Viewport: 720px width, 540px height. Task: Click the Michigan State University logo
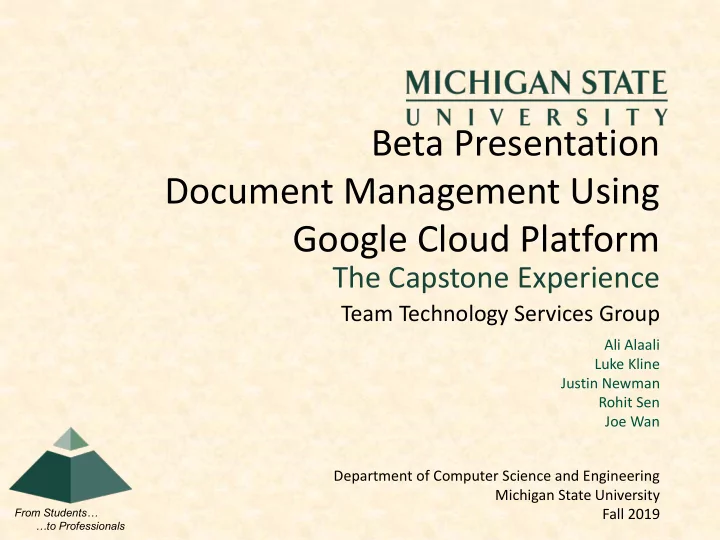(536, 98)
